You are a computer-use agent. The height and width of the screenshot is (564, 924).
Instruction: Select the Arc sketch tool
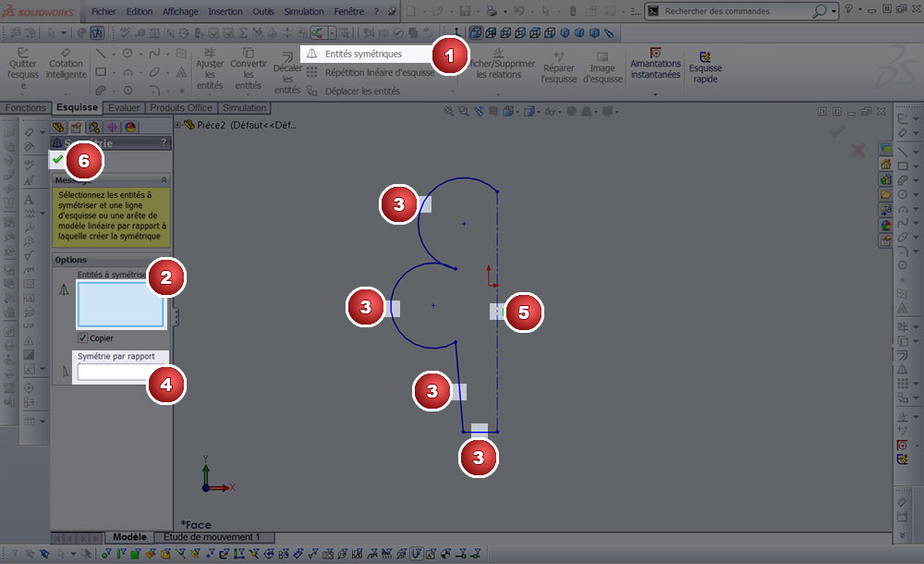(x=128, y=72)
